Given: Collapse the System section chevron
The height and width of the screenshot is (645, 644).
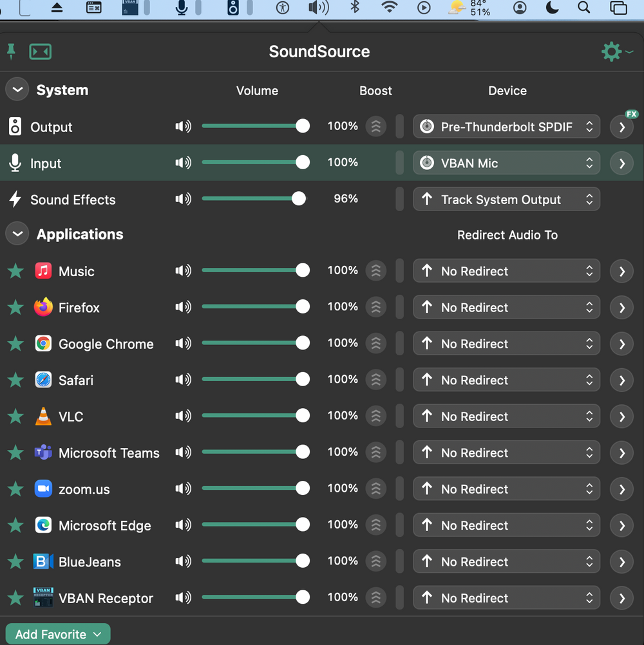Looking at the screenshot, I should [17, 90].
